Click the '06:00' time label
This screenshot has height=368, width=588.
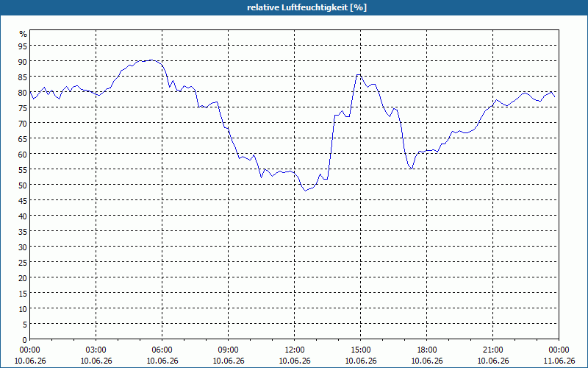(162, 350)
